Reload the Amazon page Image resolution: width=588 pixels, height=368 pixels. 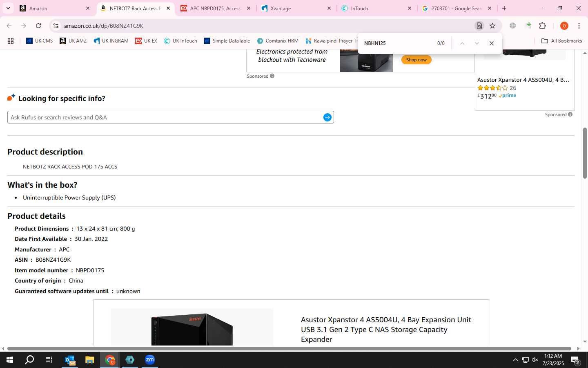click(x=38, y=26)
